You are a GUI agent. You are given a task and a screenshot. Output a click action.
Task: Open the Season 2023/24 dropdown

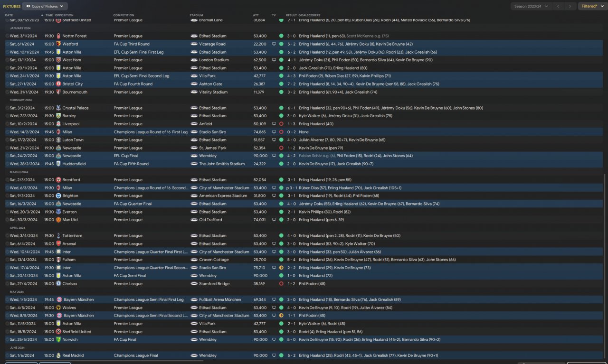531,6
